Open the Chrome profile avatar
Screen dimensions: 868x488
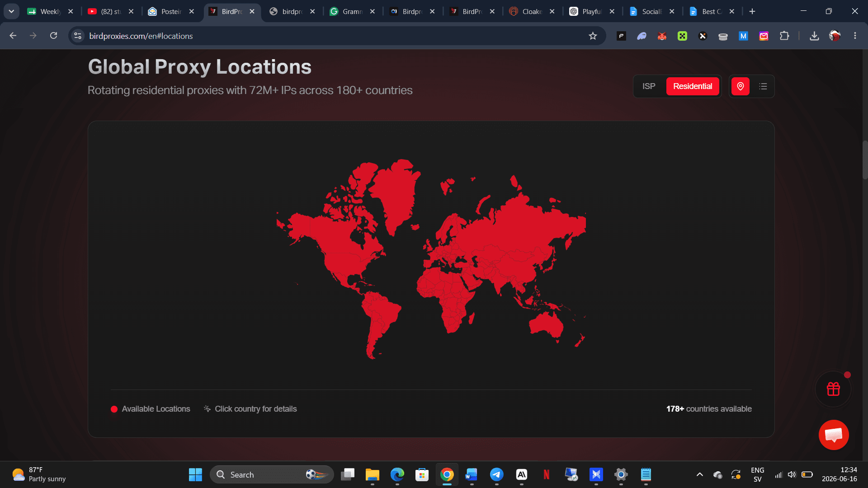pos(835,36)
